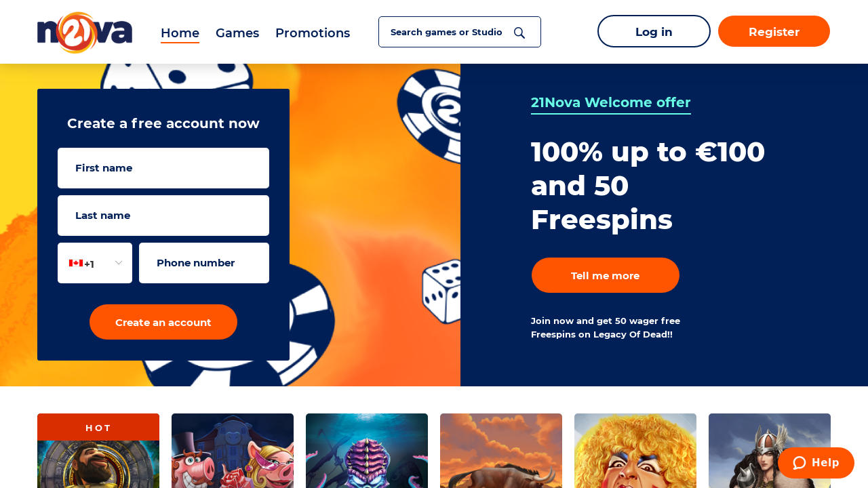Expand the country code dropdown chevron
The image size is (868, 488).
[x=119, y=263]
